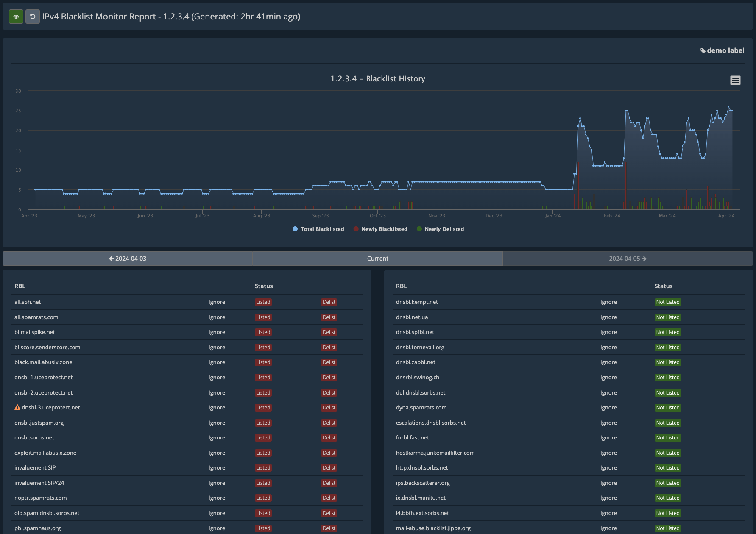756x534 pixels.
Task: Click Not Listed badge for dnsbl.net.ua
Action: (668, 317)
